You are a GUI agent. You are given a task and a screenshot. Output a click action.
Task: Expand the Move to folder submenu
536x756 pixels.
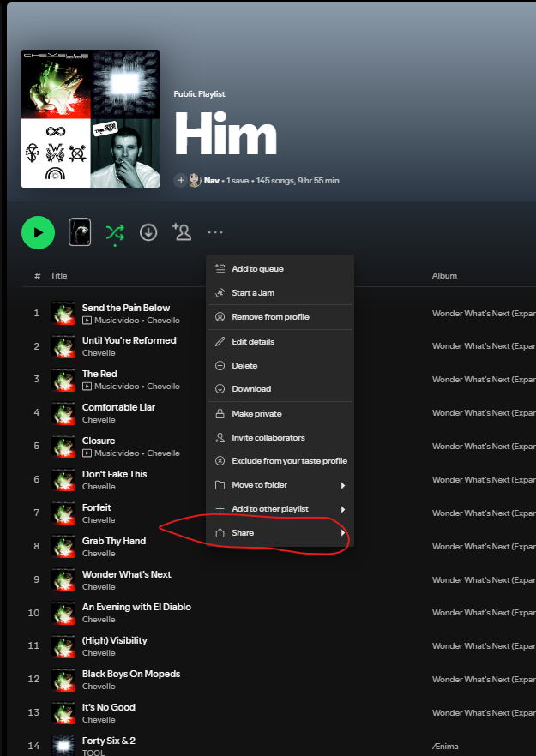pyautogui.click(x=280, y=485)
